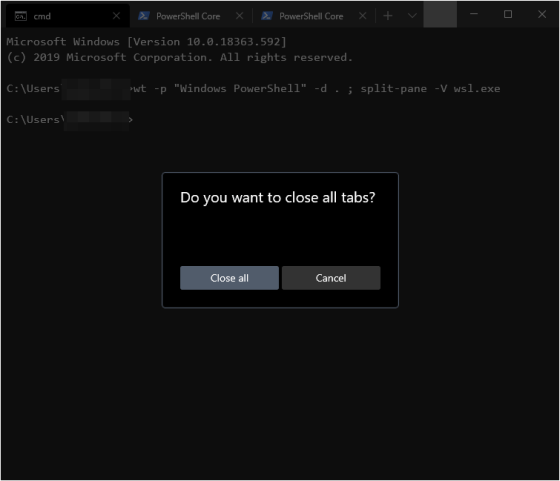The image size is (560, 481).
Task: Open a new tab with the plus icon
Action: click(388, 16)
